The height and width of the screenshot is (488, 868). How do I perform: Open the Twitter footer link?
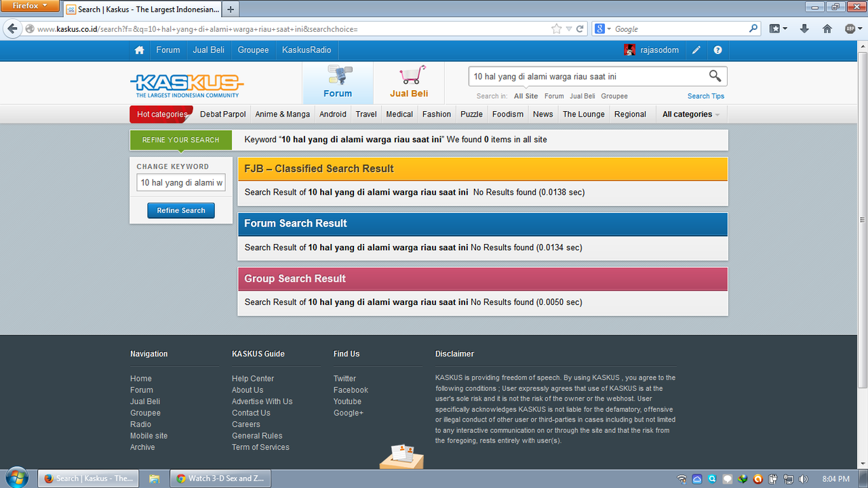click(344, 379)
